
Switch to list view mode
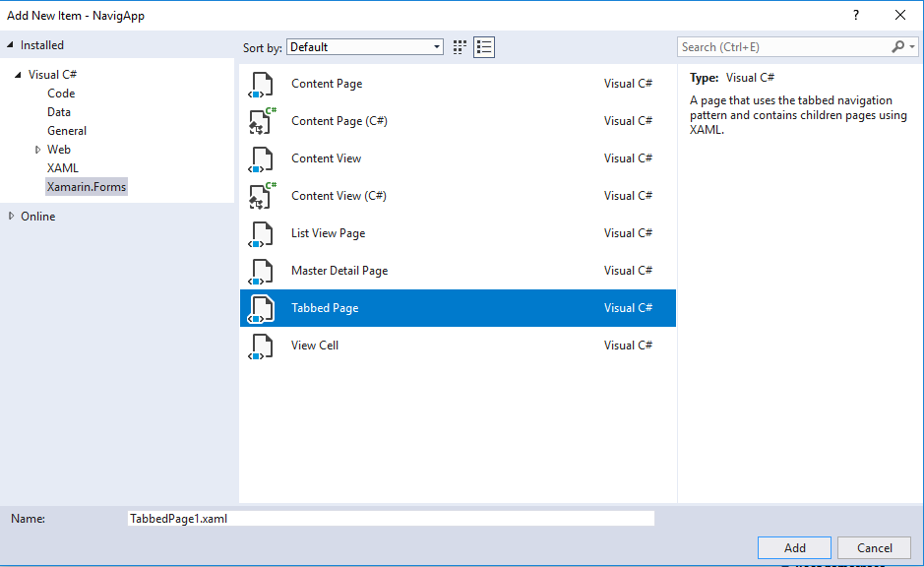coord(483,46)
